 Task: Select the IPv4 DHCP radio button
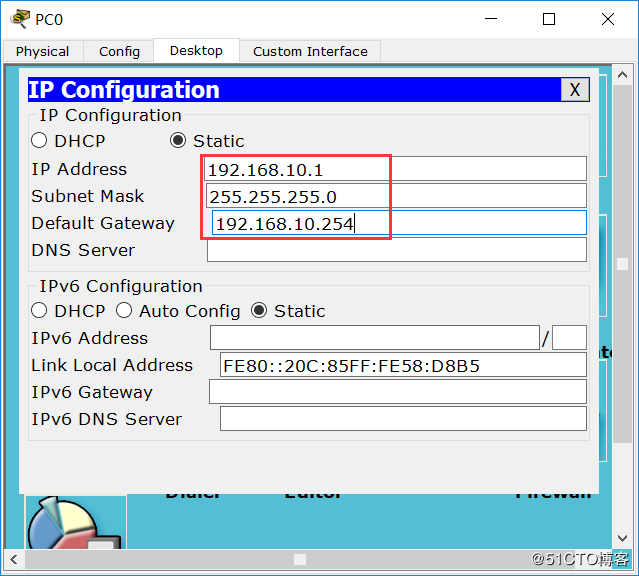[39, 141]
